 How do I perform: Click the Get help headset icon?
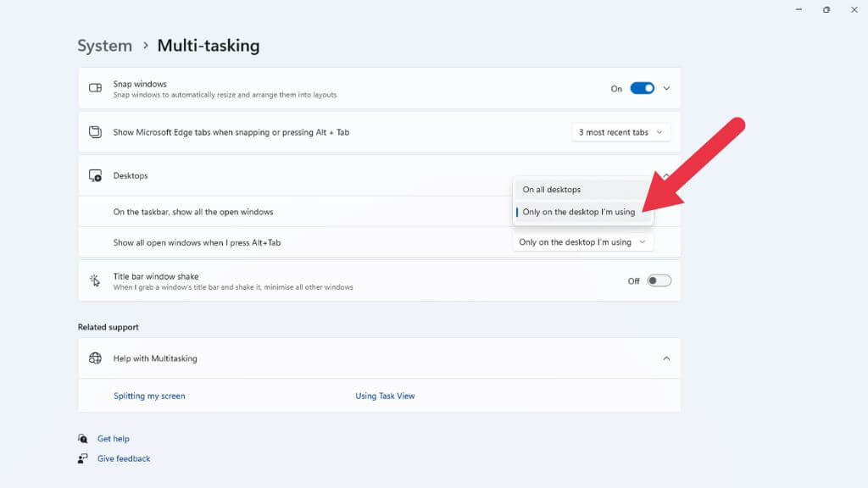(x=83, y=439)
